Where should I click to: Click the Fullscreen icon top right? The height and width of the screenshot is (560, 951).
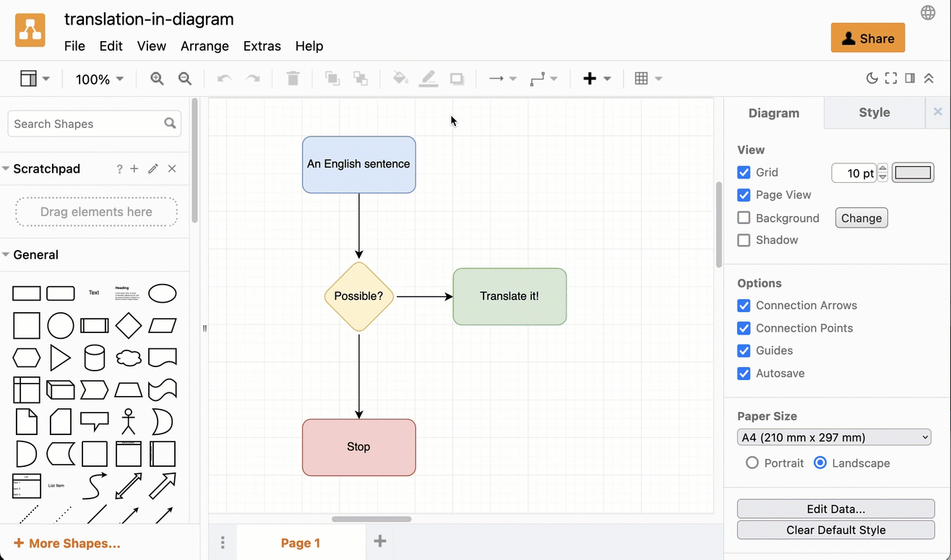click(891, 78)
